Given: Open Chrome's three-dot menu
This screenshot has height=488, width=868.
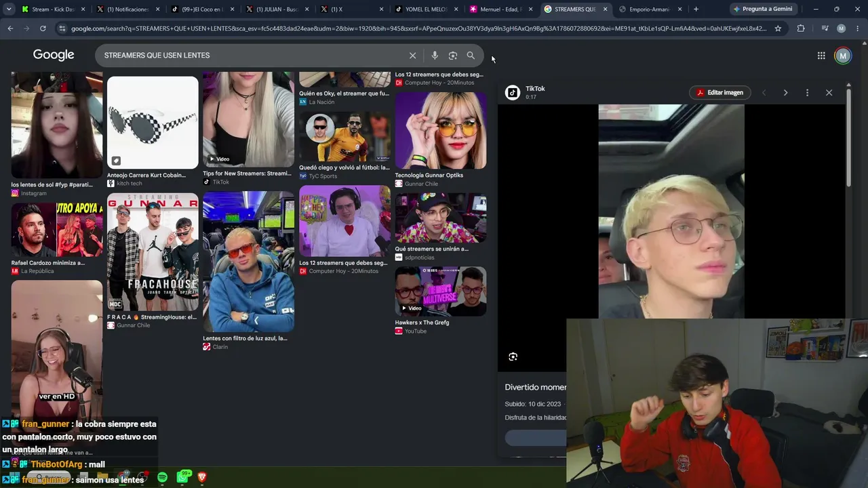Looking at the screenshot, I should click(858, 28).
